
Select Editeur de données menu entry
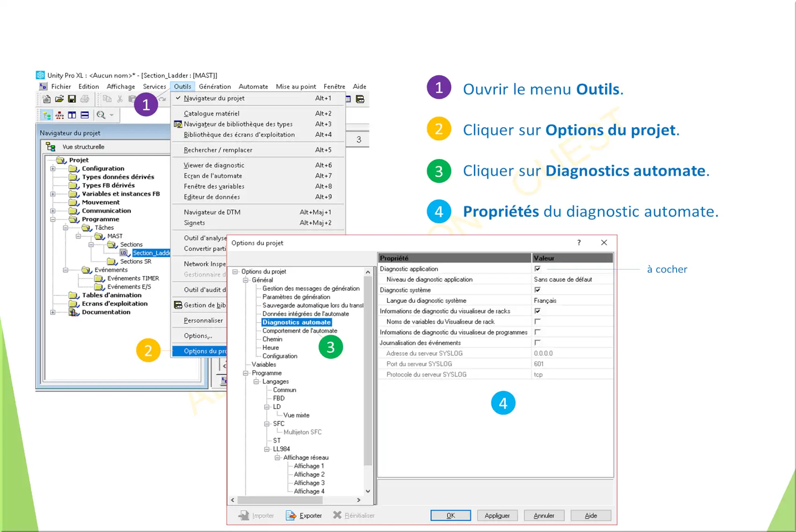258,197
